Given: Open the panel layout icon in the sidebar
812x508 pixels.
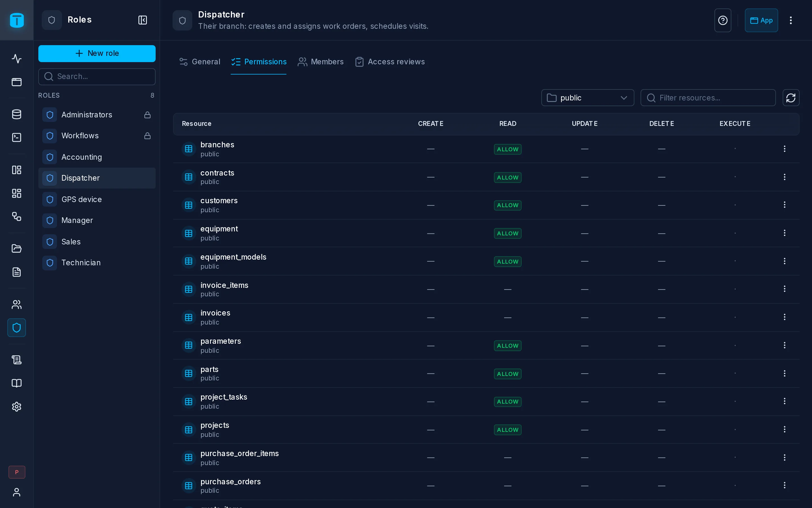Looking at the screenshot, I should (16, 170).
